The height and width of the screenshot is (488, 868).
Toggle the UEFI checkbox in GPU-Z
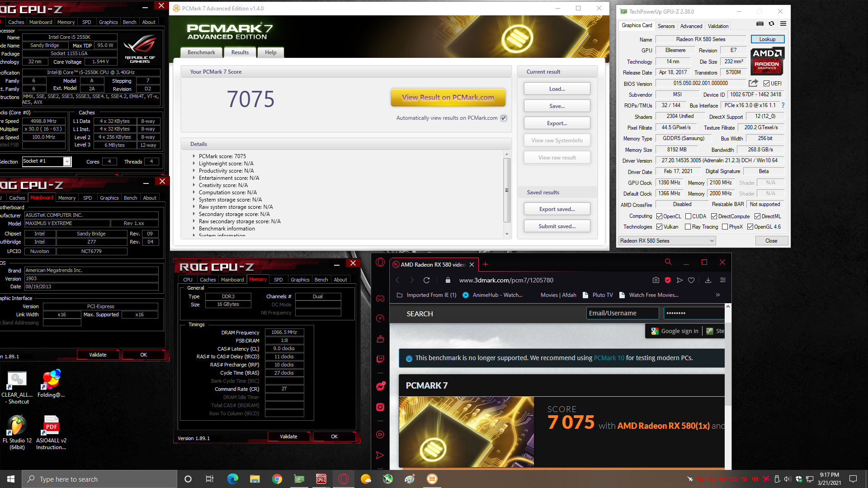(x=766, y=84)
